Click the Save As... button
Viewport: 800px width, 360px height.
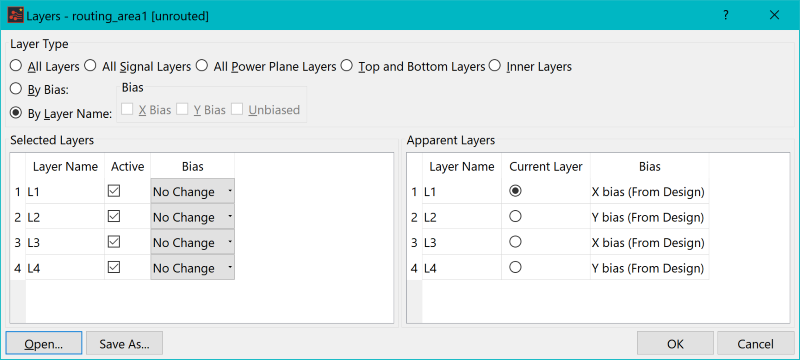124,343
